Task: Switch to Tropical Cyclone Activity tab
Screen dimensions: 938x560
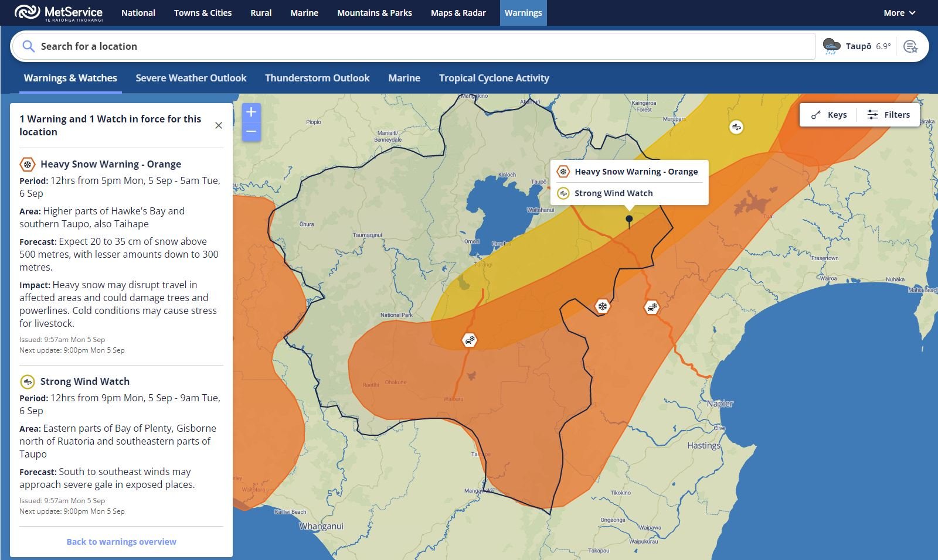Action: pyautogui.click(x=494, y=78)
